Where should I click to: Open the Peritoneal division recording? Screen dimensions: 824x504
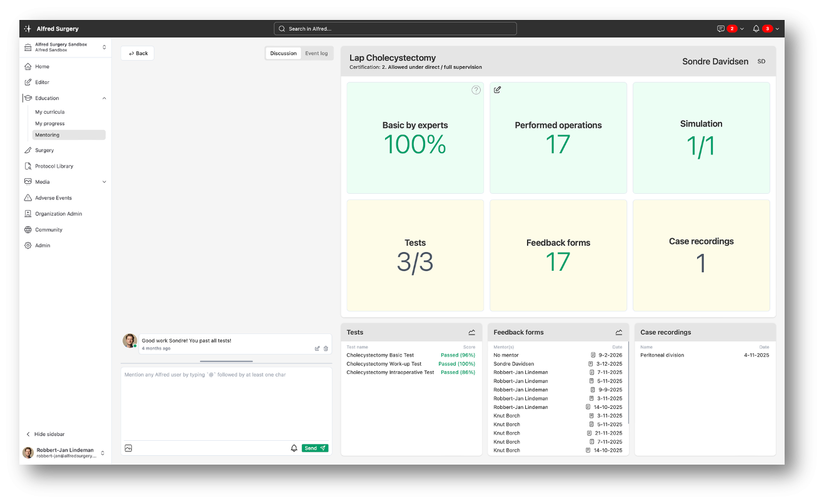705,355
